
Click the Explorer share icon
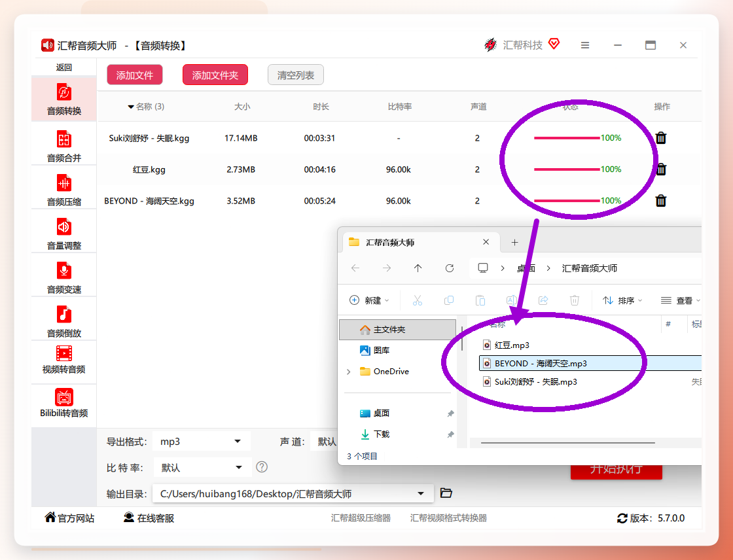point(543,300)
